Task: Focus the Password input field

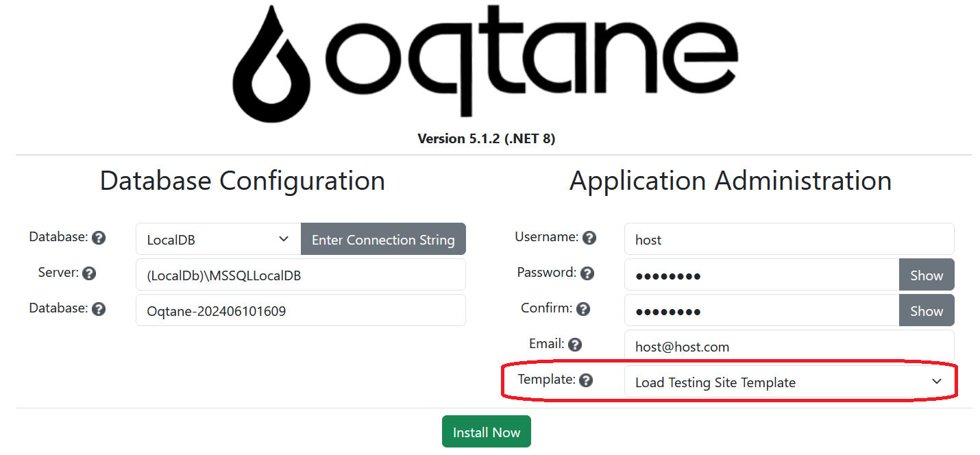Action: pyautogui.click(x=761, y=275)
